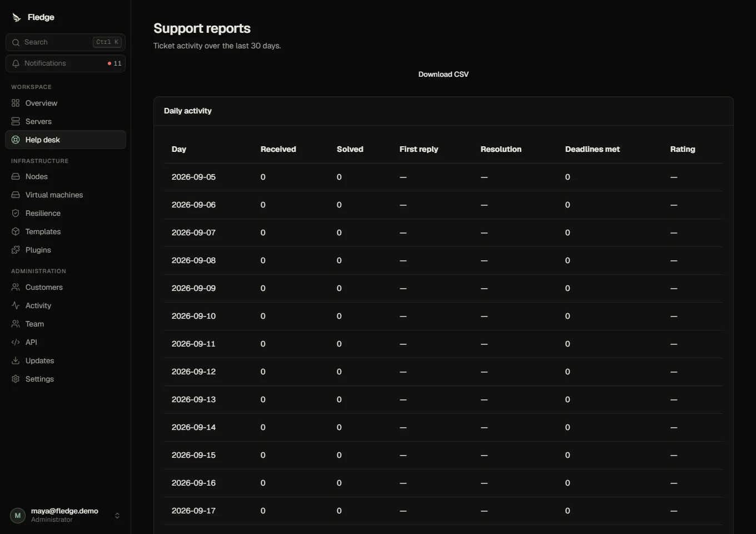The image size is (756, 534).
Task: Select the 2026-09-05 date cell
Action: [x=193, y=177]
